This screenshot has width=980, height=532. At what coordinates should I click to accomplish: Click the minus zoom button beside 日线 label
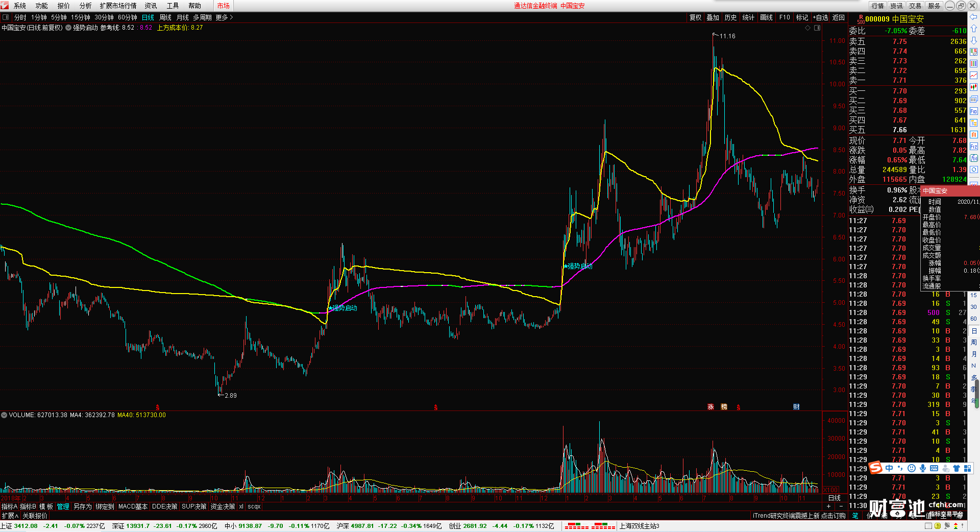tap(841, 506)
